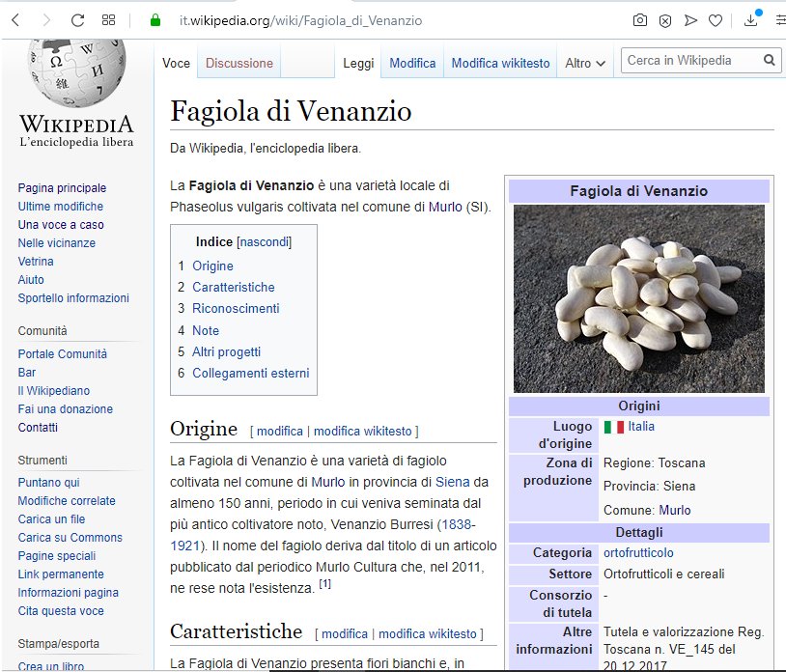
Task: Open the easy setup sliders icon
Action: [x=780, y=20]
